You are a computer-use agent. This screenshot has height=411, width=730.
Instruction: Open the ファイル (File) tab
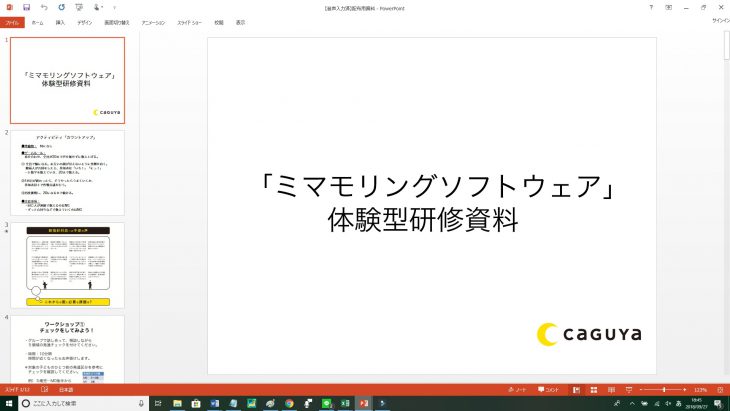pyautogui.click(x=12, y=22)
